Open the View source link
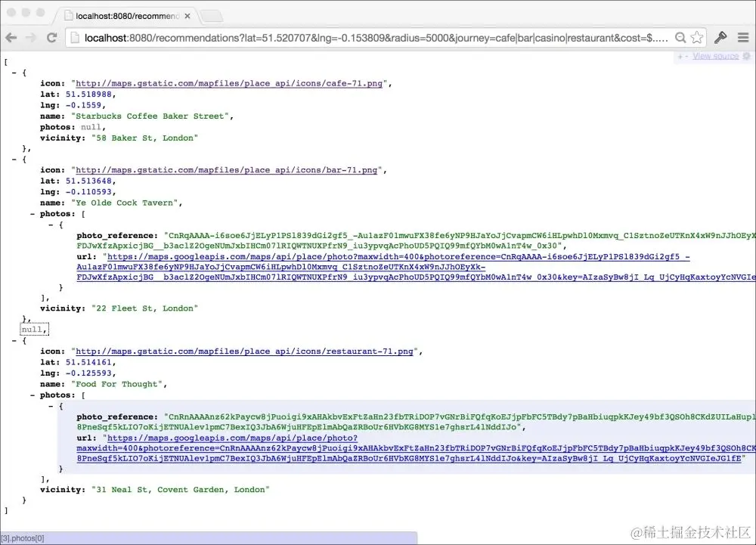 [716, 56]
